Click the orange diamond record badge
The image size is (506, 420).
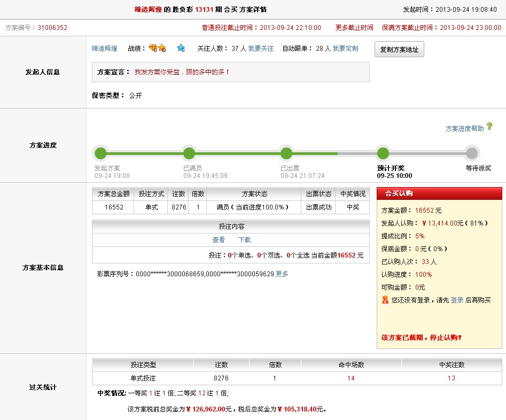[153, 48]
